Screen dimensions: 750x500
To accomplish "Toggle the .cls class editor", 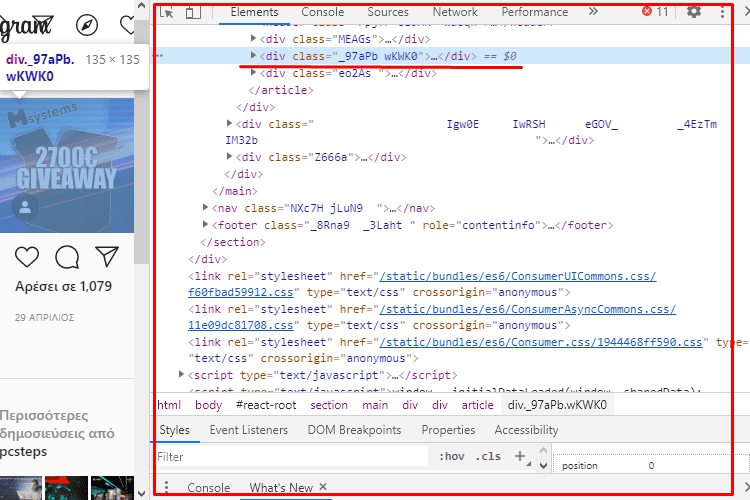I will tap(489, 456).
